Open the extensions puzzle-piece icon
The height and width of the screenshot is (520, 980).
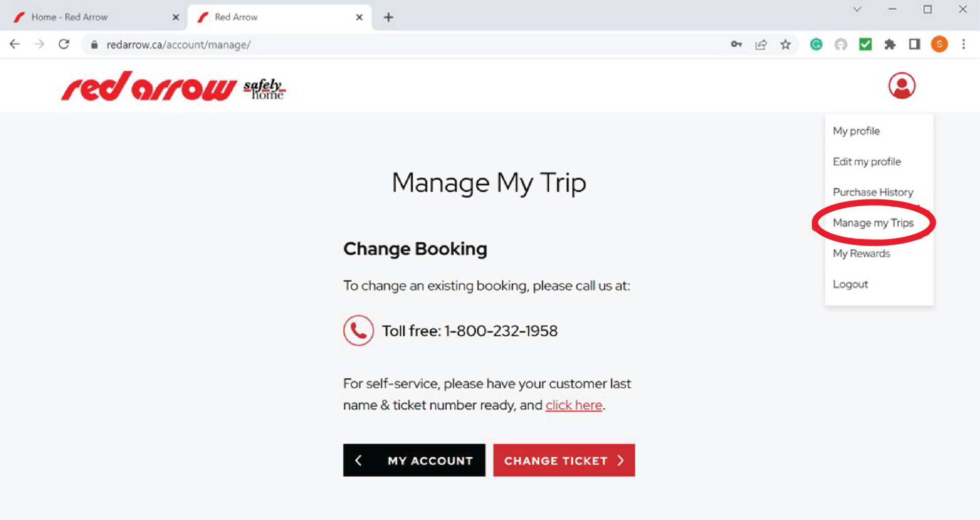[890, 44]
